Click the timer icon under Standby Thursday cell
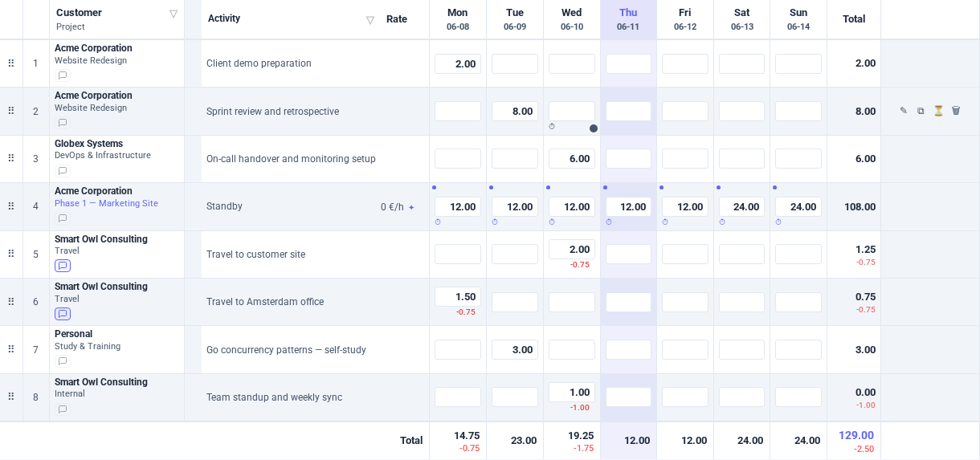The width and height of the screenshot is (980, 460). click(x=609, y=222)
